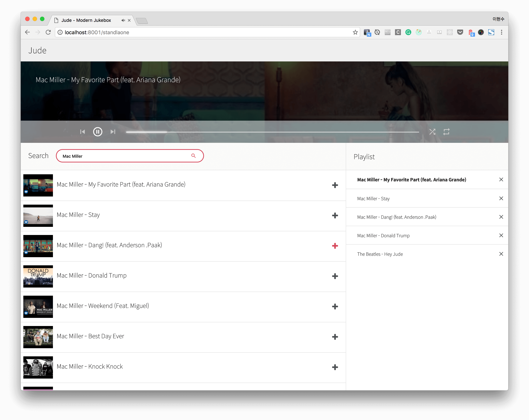Open the Best Day Ever thumbnail
Screen dimensions: 529x420
click(38, 337)
